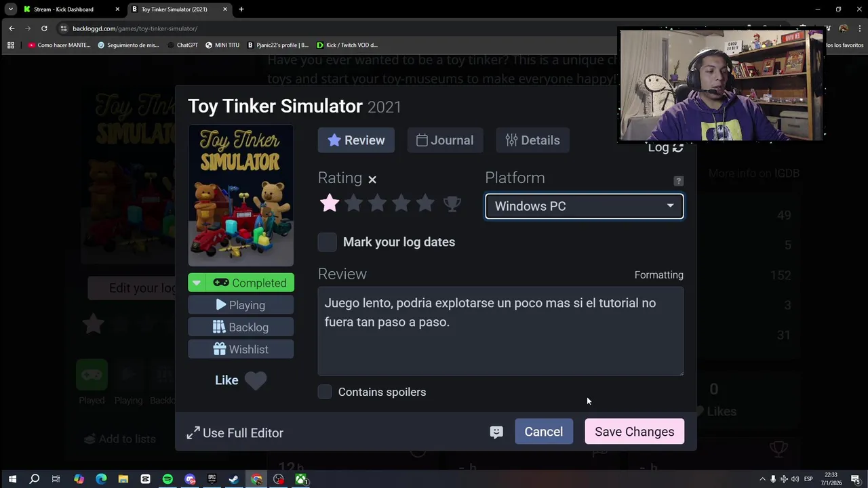Set status to Backlog
Viewport: 868px width, 488px height.
[241, 327]
